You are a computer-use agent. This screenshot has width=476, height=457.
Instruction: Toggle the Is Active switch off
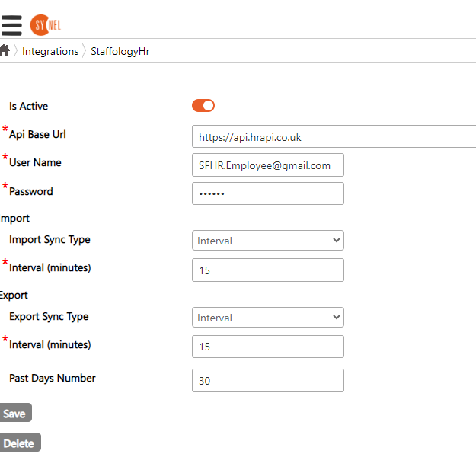tap(203, 106)
